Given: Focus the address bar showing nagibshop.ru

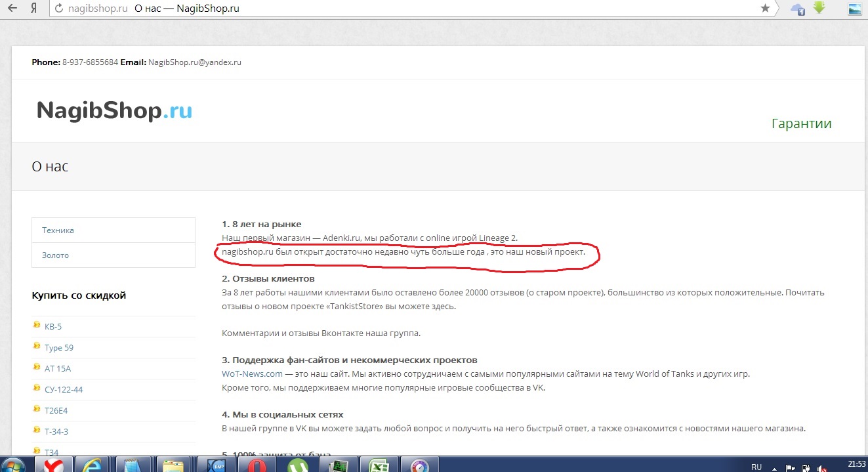Looking at the screenshot, I should 413,9.
